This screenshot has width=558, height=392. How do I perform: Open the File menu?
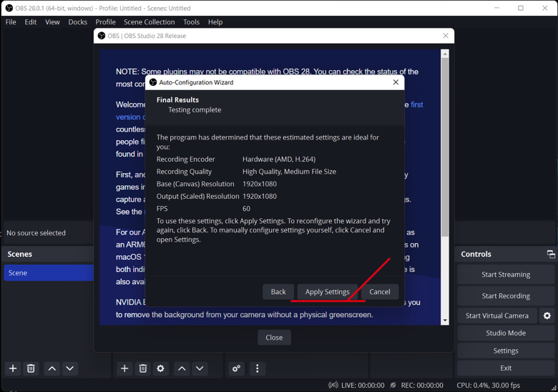(x=11, y=21)
